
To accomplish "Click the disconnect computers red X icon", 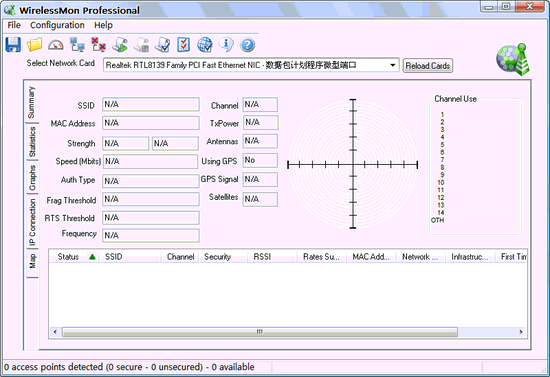I will pos(99,45).
